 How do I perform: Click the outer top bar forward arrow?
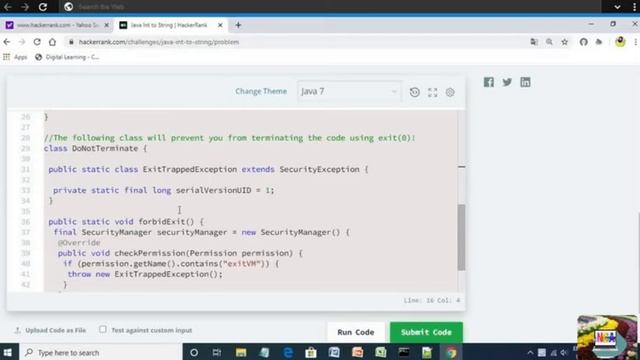(x=25, y=7)
